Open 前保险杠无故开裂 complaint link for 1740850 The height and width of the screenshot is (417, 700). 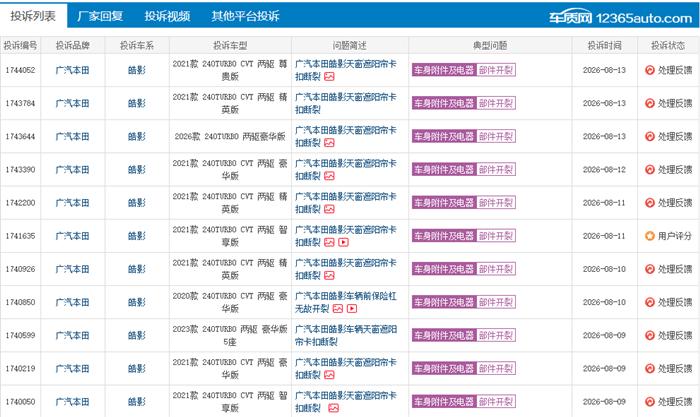tap(346, 302)
